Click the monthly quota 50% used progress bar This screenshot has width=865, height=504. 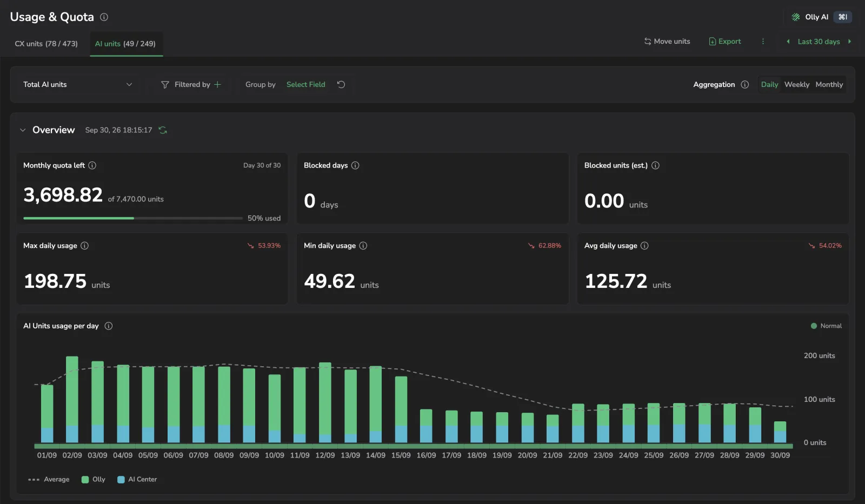[133, 218]
